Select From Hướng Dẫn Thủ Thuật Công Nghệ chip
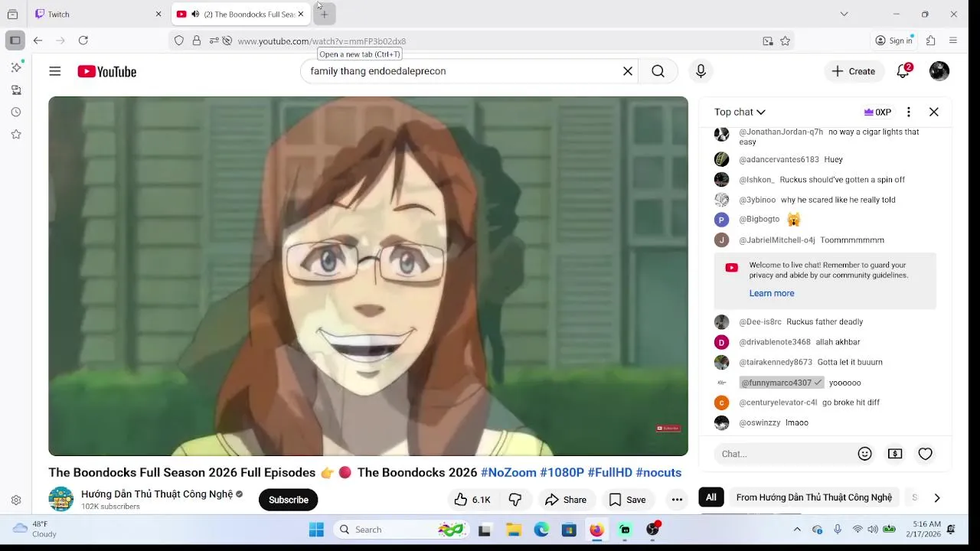This screenshot has height=551, width=980. point(814,497)
